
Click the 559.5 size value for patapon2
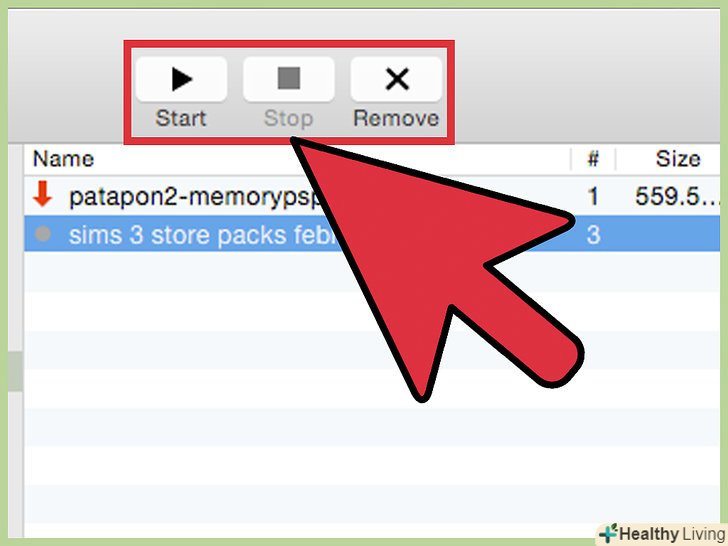[x=677, y=196]
